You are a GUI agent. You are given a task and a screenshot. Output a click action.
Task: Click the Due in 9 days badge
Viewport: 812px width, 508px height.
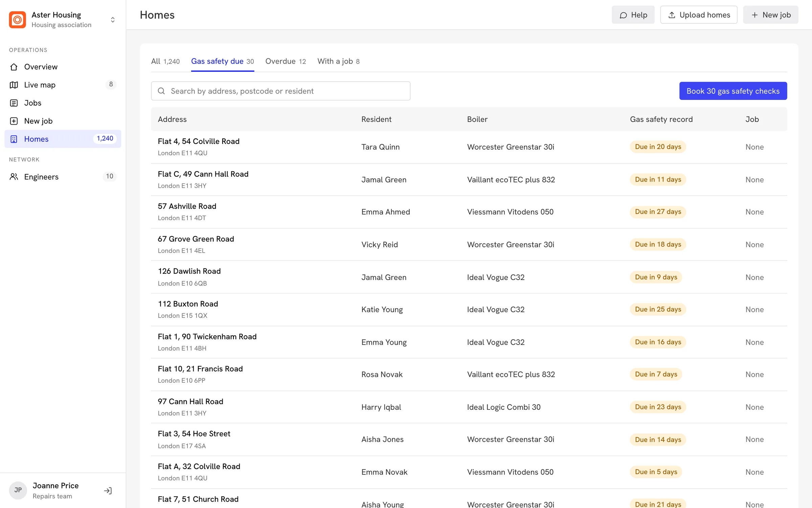[x=656, y=277]
